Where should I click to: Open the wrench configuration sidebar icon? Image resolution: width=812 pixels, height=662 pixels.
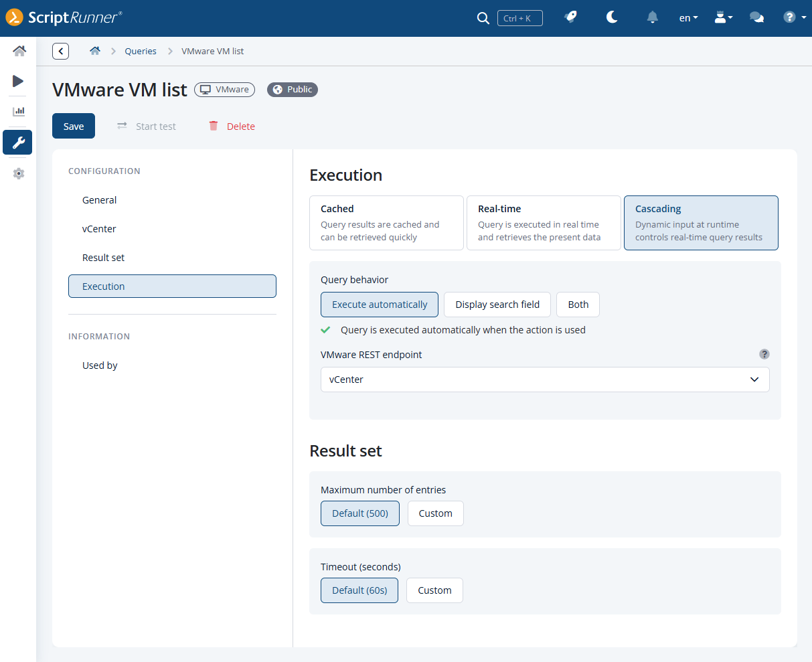[x=17, y=142]
